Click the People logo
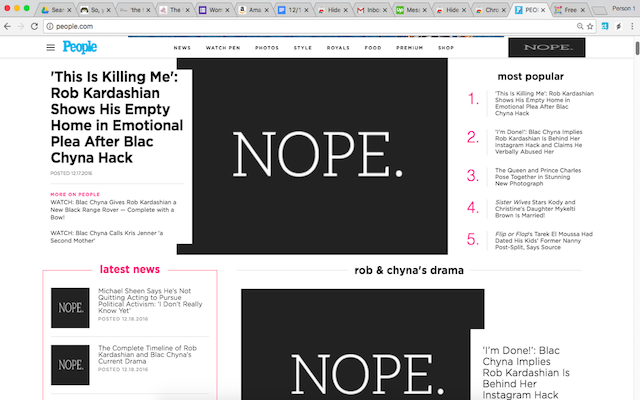 [80, 47]
